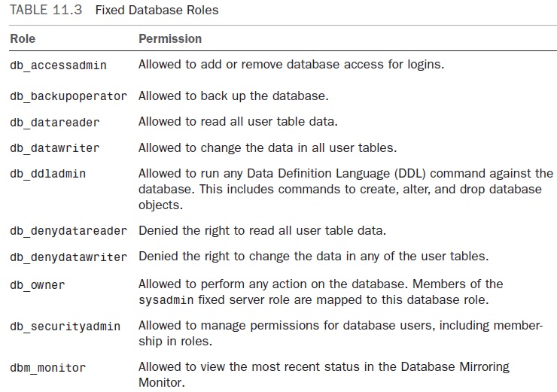Viewport: 557px width, 392px height.
Task: Click the db_datareader role name
Action: click(x=55, y=123)
